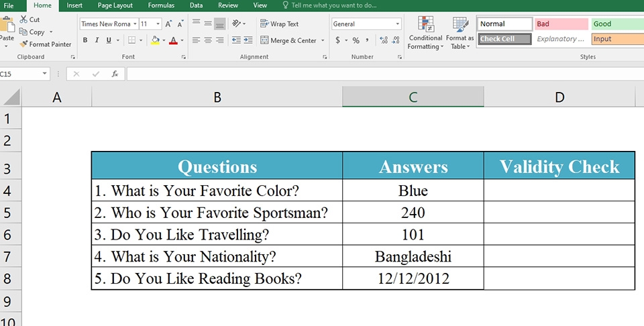This screenshot has width=644, height=326.
Task: Switch to the Page Layout tab
Action: pyautogui.click(x=115, y=5)
